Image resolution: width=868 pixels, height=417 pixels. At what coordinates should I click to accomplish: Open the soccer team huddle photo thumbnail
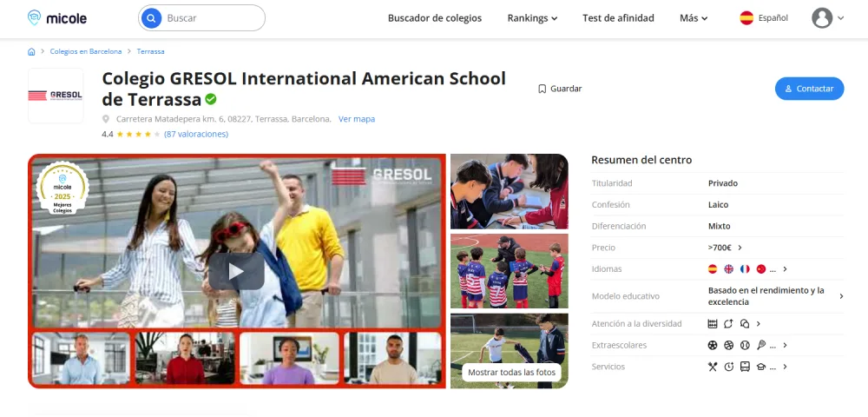(510, 271)
